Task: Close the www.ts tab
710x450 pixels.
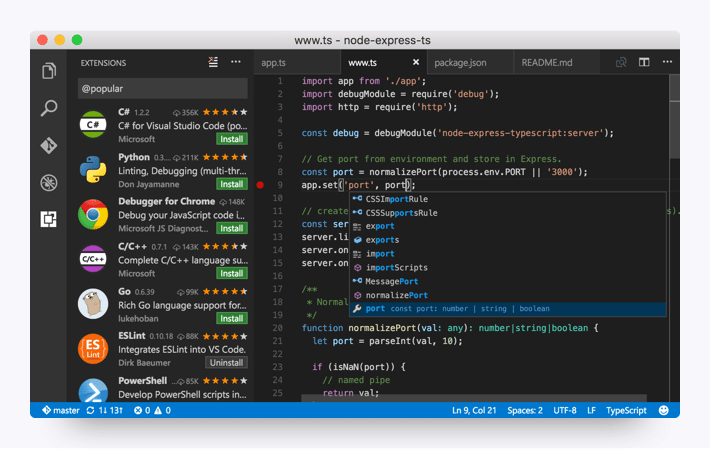Action: pos(416,62)
